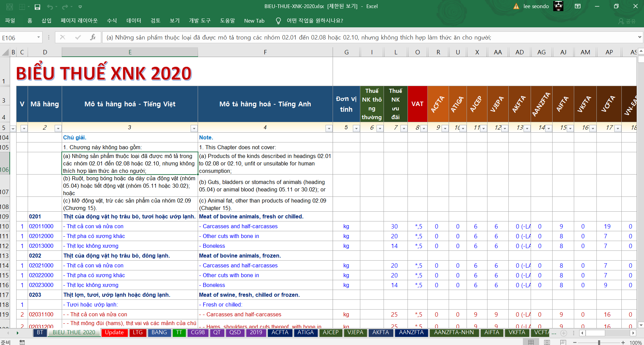Viewport: 644px width, 345px height.
Task: Switch to the CG98 sheet tab
Action: (x=198, y=333)
